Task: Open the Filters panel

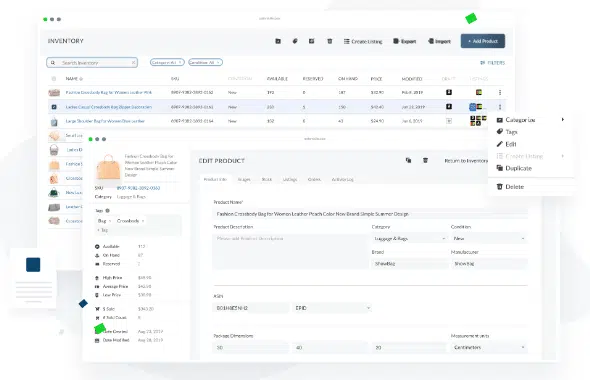Action: click(493, 63)
